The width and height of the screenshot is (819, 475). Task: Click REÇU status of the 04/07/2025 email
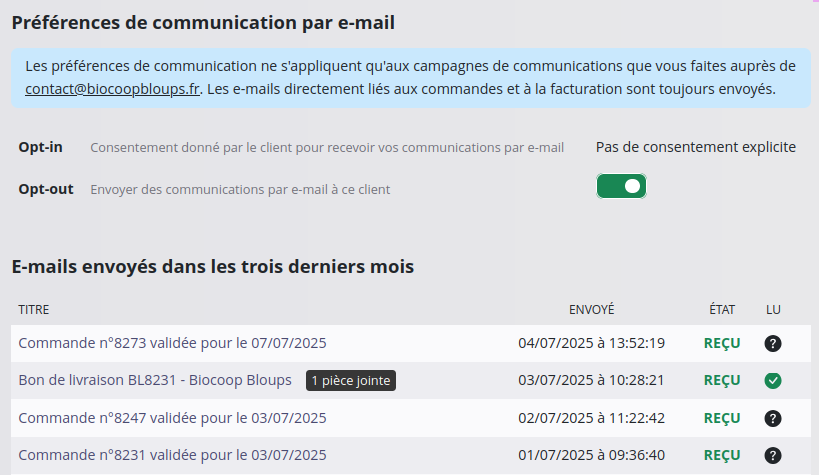[722, 343]
